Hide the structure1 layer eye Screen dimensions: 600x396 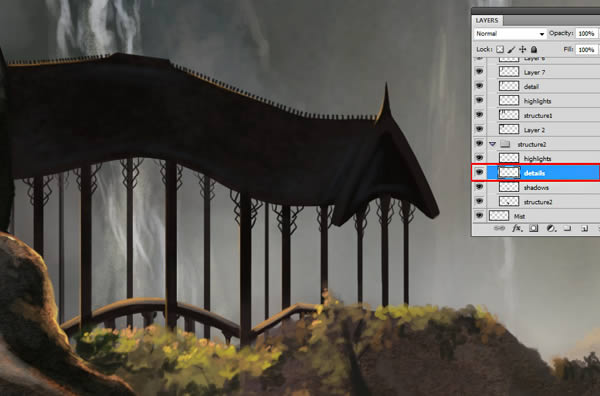click(x=479, y=115)
